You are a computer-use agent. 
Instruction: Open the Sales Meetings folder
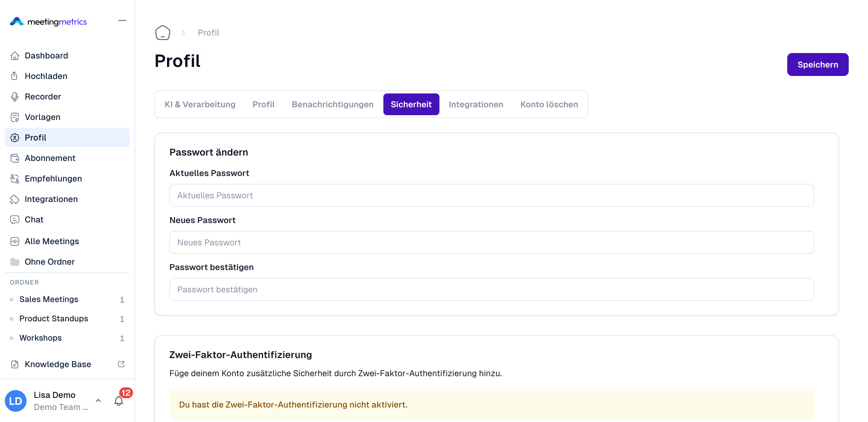click(x=67, y=300)
